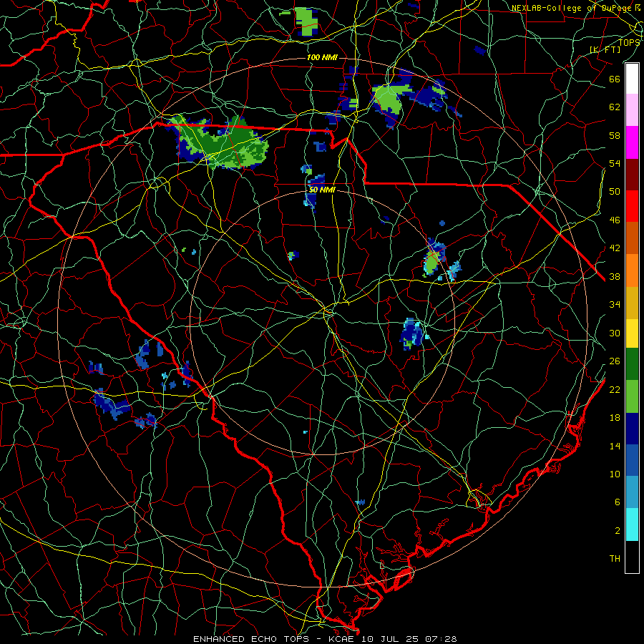Pick the dark orange legend color

pyautogui.click(x=632, y=238)
